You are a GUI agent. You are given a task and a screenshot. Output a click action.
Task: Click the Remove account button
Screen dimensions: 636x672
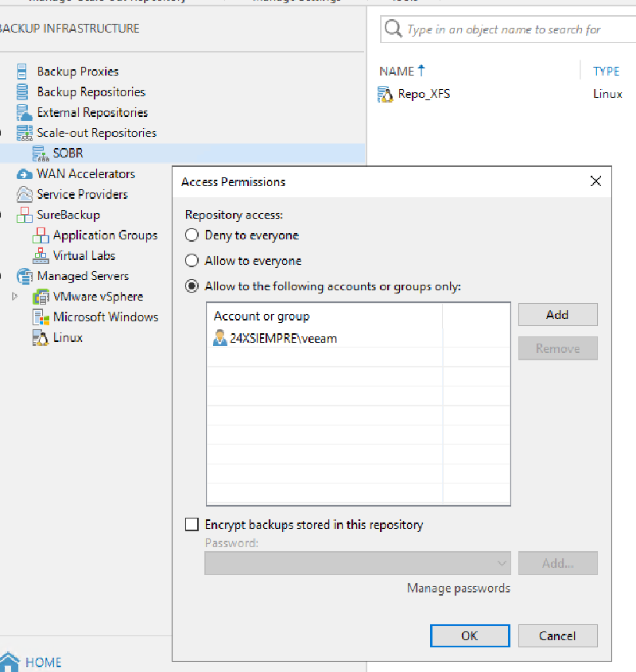tap(557, 348)
